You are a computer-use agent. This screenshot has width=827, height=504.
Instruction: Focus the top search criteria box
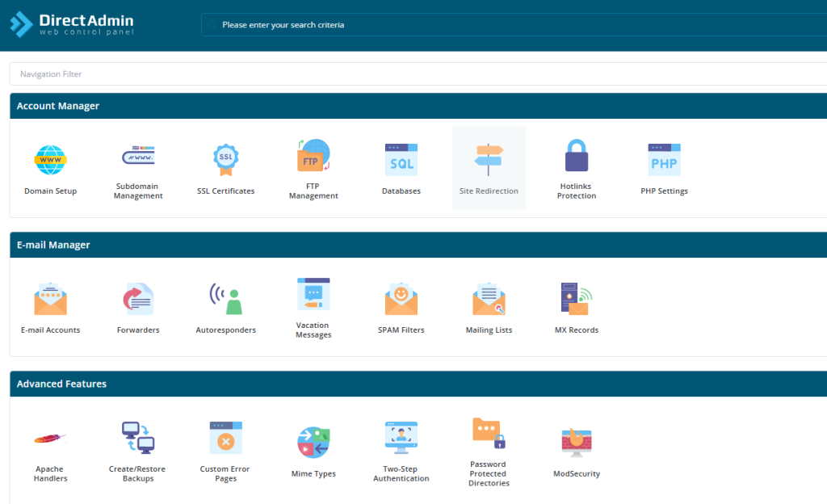(x=509, y=25)
